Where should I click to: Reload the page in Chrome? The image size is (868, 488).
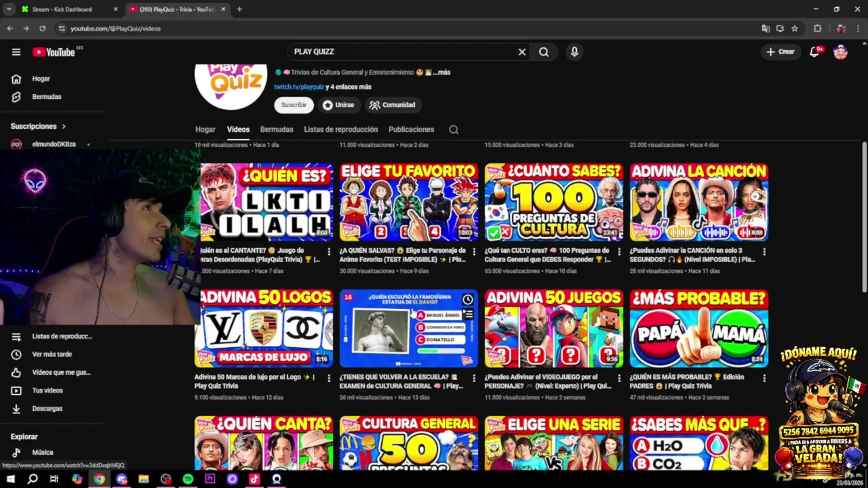coord(42,28)
